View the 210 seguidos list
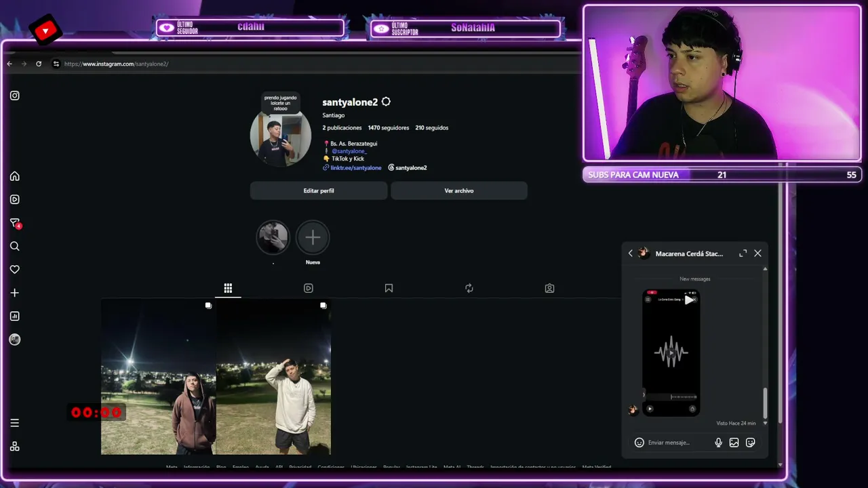The image size is (868, 488). point(431,127)
